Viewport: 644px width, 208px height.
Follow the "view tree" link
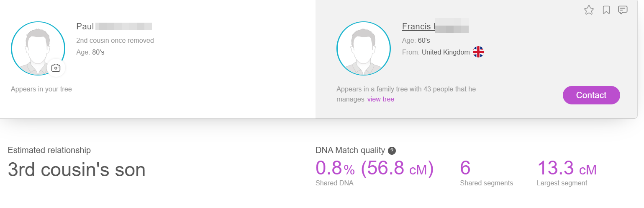(x=380, y=99)
